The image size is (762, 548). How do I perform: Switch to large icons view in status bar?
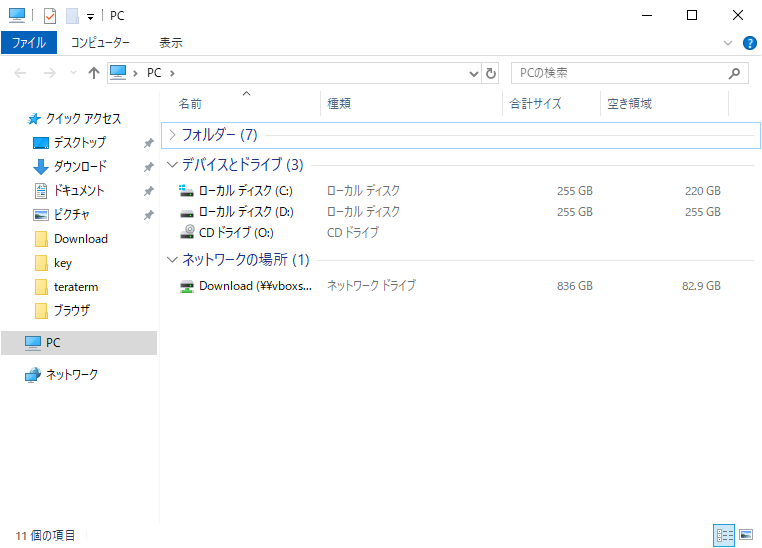(746, 535)
